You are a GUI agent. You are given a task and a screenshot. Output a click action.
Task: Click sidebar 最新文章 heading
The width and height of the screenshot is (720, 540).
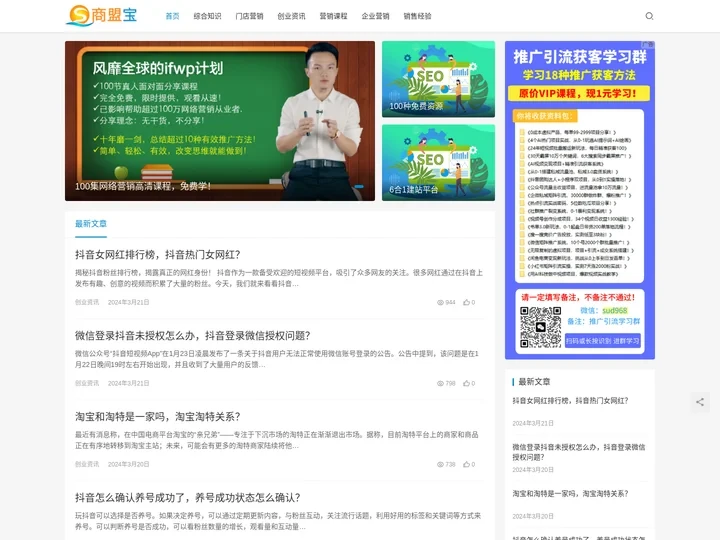coord(534,382)
